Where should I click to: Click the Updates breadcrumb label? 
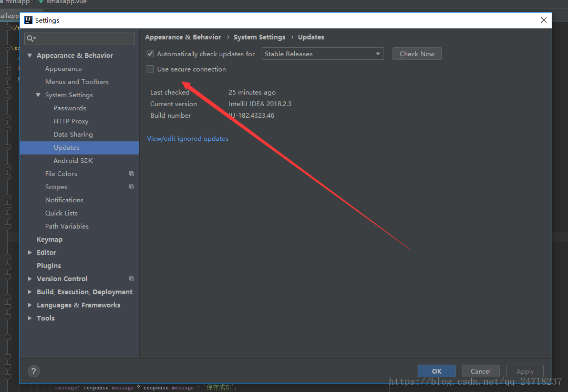(311, 37)
